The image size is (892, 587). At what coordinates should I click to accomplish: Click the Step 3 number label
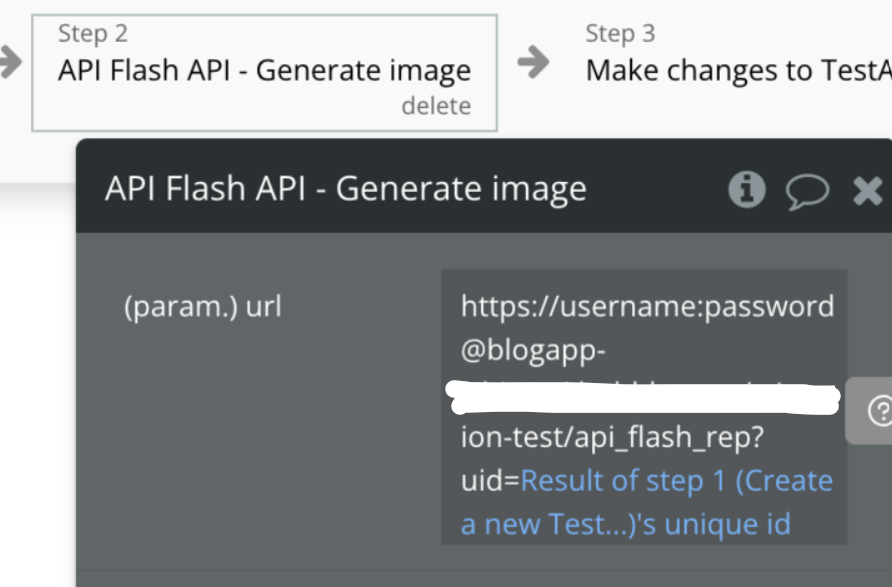pos(620,33)
